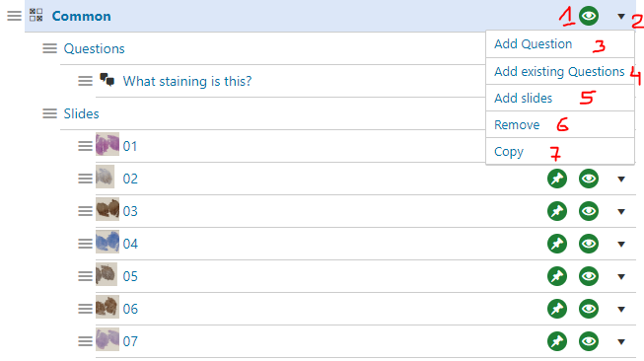Select Add existing Questions menu entry
Image resolution: width=644 pixels, height=361 pixels.
pos(559,71)
